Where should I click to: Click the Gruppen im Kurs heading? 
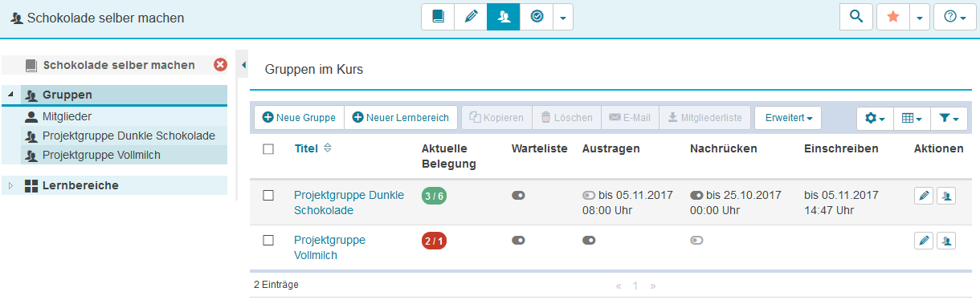coord(314,70)
